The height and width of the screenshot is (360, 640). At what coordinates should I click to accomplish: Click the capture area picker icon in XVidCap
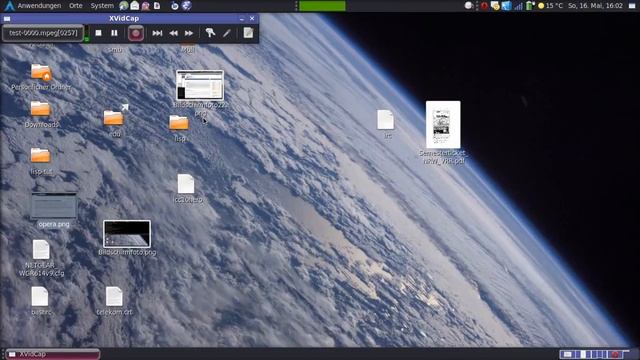[210, 33]
